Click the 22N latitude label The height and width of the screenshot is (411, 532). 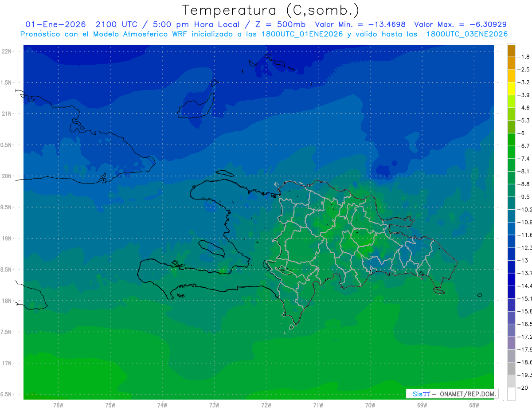[7, 51]
